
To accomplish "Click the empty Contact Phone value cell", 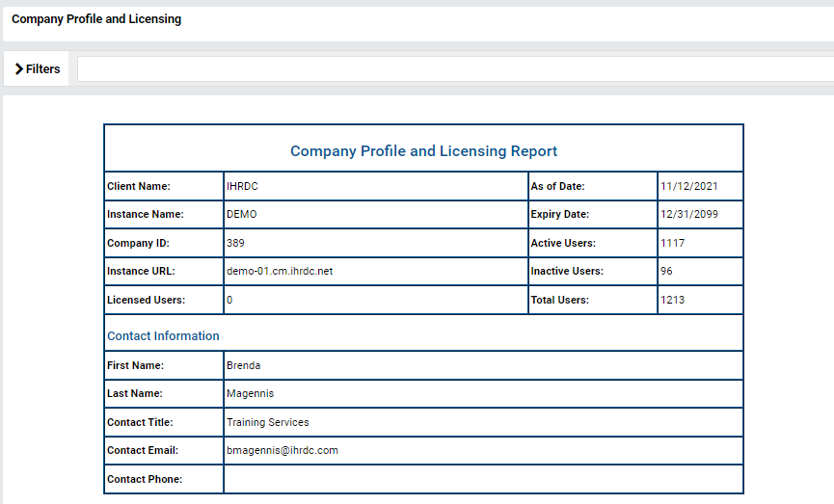I will point(483,479).
